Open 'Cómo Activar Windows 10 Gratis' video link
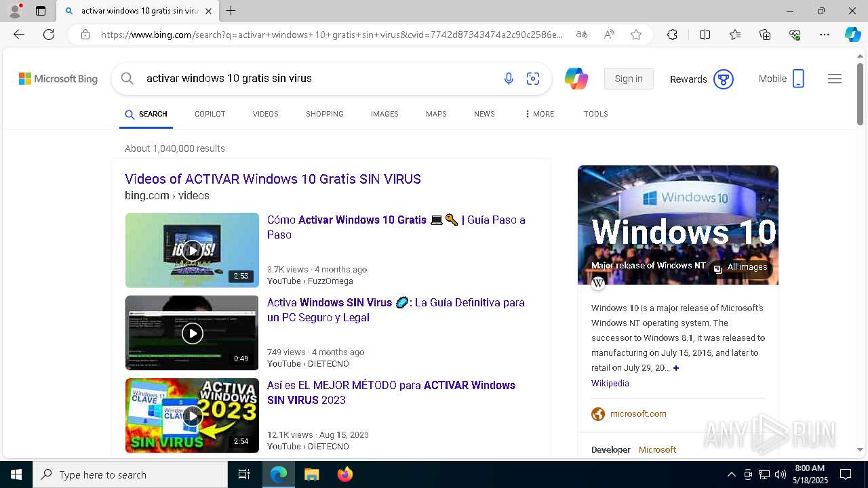Screen dimensions: 868x488 [396, 227]
